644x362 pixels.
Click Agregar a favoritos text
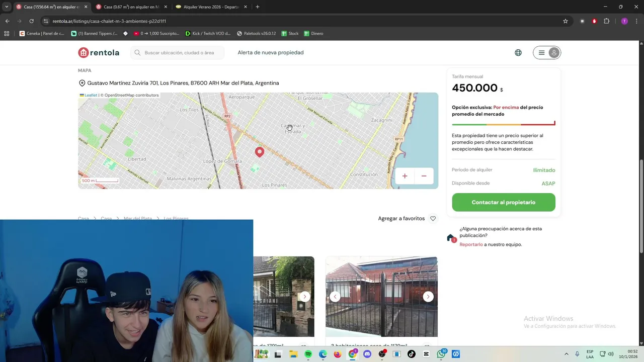401,219
